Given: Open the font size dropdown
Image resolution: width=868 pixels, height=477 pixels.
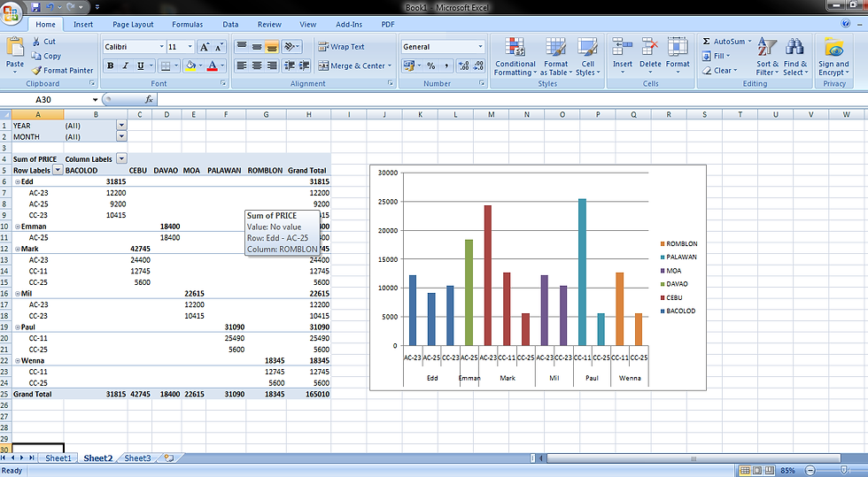Looking at the screenshot, I should [x=190, y=47].
